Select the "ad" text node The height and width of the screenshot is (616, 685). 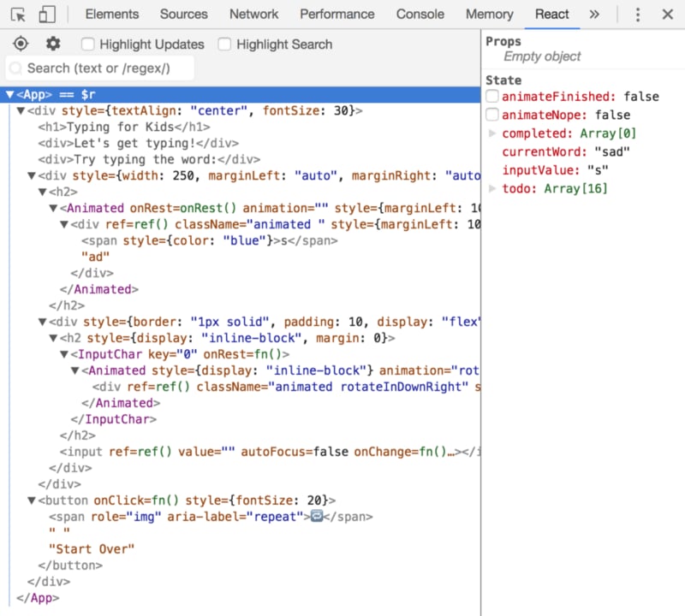[x=95, y=257]
